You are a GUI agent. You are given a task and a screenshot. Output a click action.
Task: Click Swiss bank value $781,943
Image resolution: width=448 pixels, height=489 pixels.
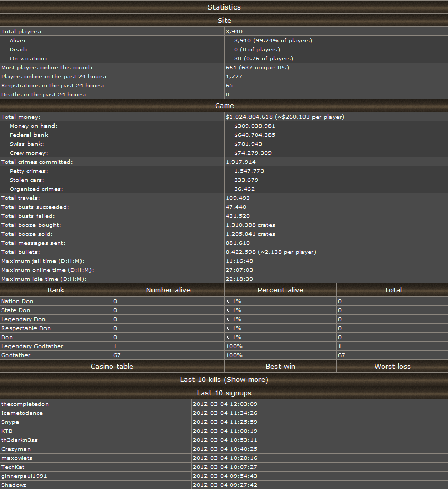pos(248,144)
